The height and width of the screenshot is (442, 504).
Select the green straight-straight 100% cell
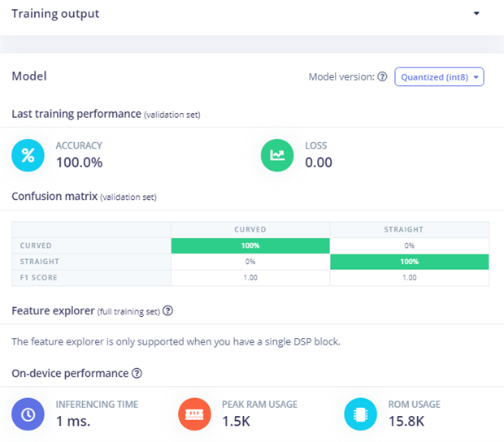tap(410, 262)
